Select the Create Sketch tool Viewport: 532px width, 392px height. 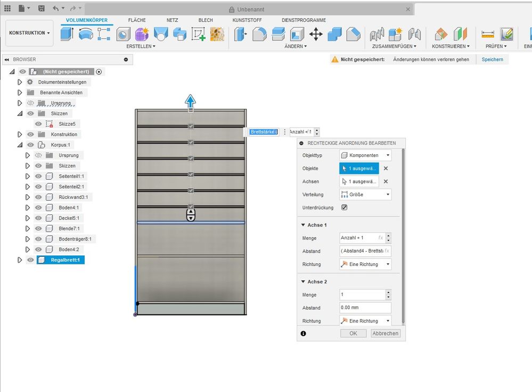tap(199, 34)
